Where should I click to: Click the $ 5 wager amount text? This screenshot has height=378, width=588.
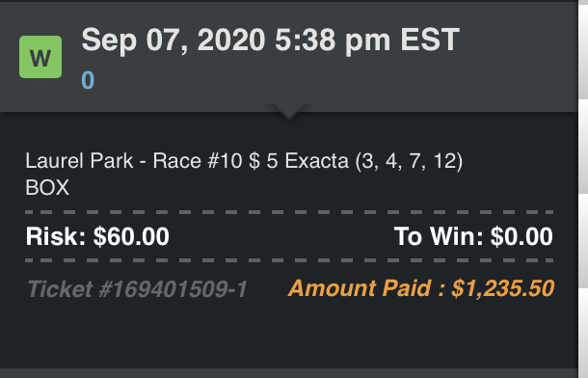tap(263, 161)
